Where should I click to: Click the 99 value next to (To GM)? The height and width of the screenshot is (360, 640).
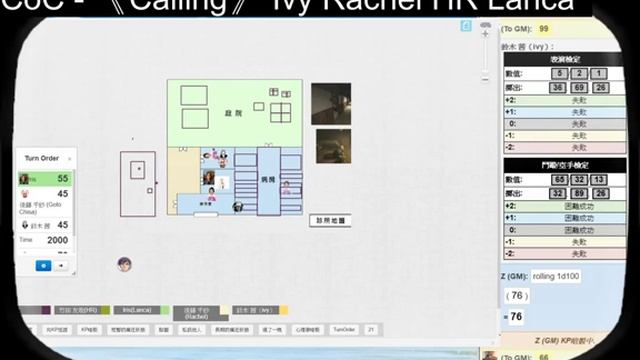(x=544, y=29)
